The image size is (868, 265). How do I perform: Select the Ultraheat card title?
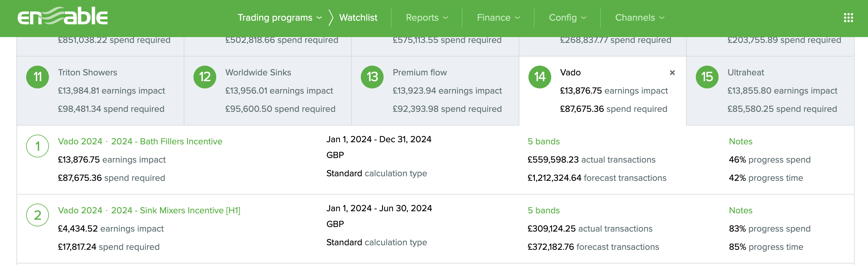745,73
